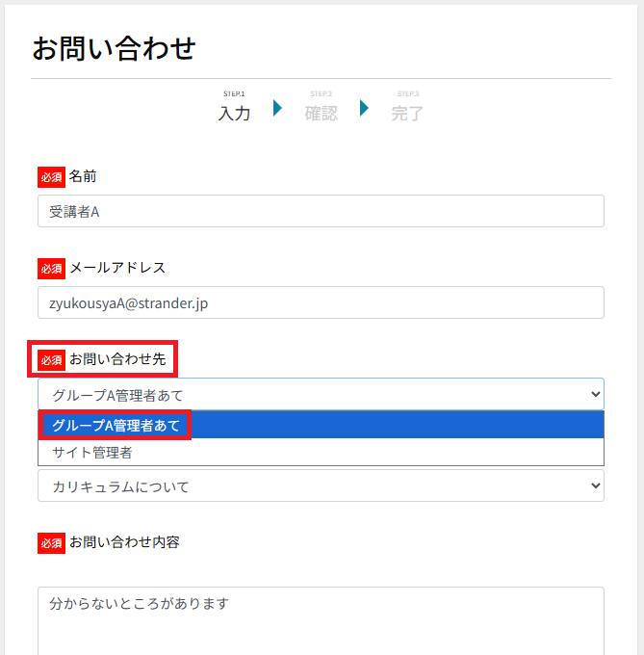Click arrow icon between 入力 and 確認
Viewport: 644px width, 655px height.
pyautogui.click(x=277, y=108)
